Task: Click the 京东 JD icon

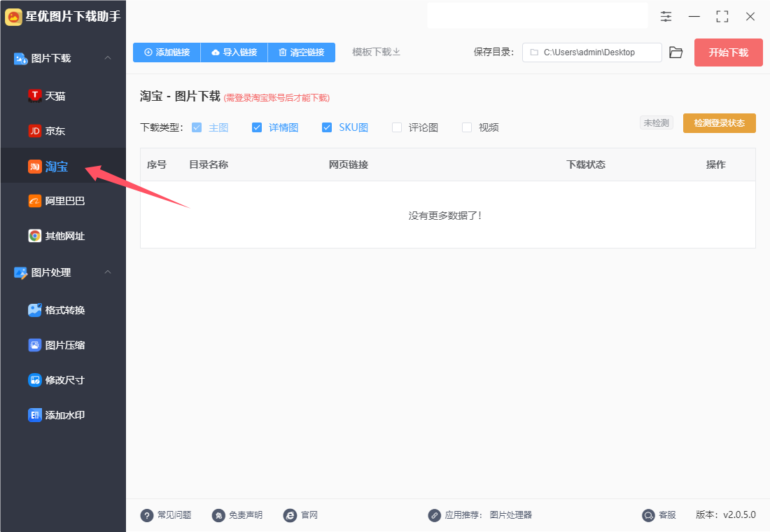Action: [34, 131]
